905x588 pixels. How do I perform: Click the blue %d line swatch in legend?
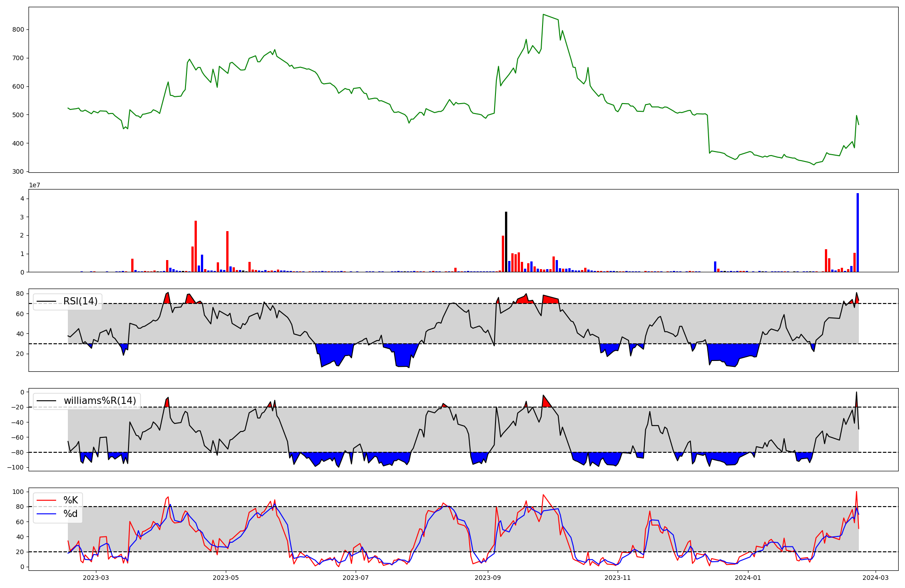pyautogui.click(x=47, y=514)
